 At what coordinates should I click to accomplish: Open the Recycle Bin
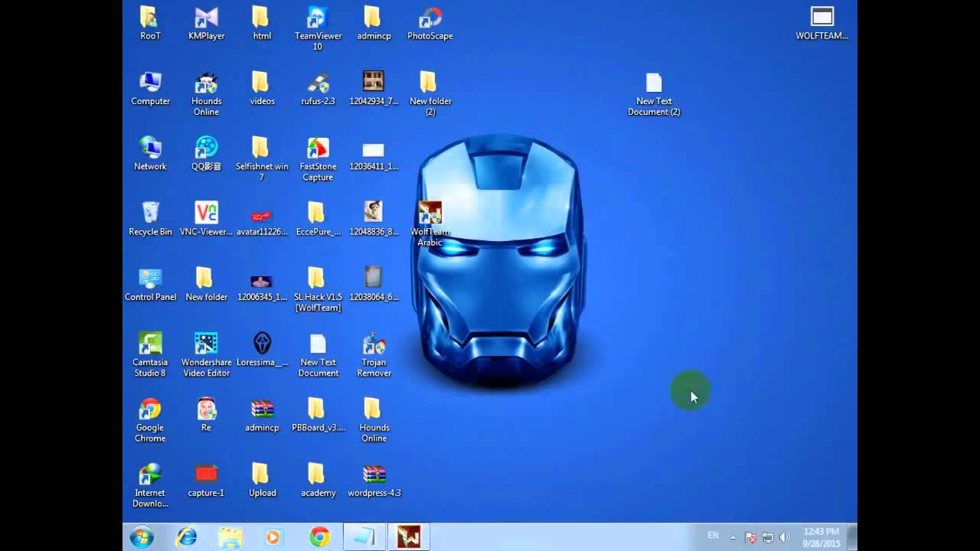pos(150,218)
